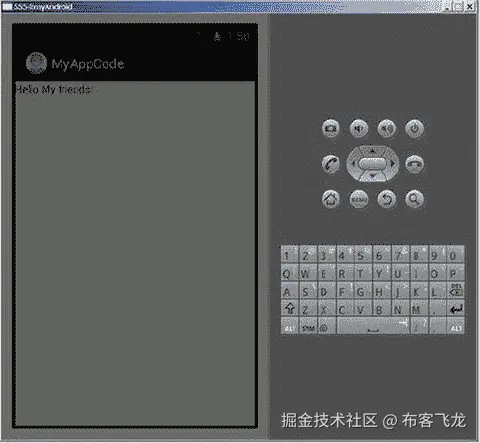
Task: Tap the 2 key on emulator keyboard
Action: [x=308, y=255]
